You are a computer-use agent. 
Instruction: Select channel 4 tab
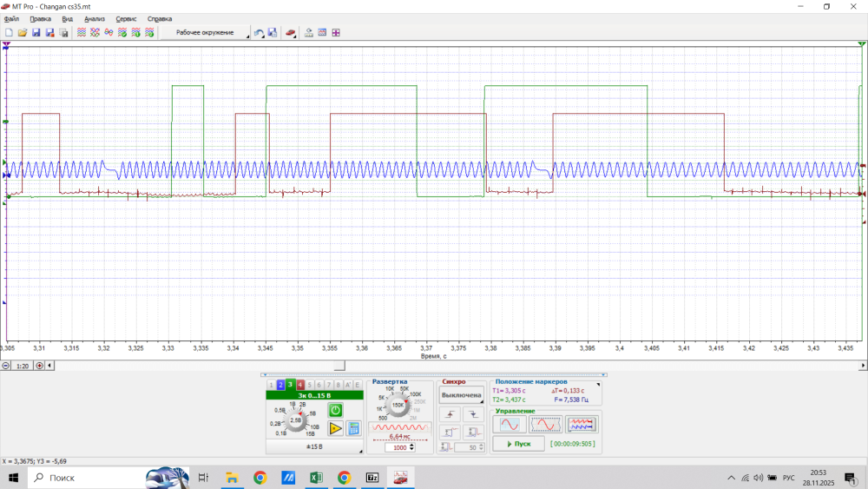[x=299, y=385]
